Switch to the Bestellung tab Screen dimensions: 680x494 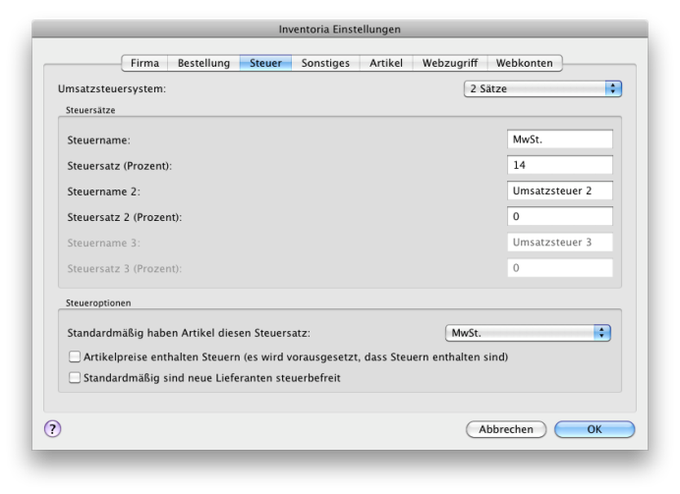203,63
